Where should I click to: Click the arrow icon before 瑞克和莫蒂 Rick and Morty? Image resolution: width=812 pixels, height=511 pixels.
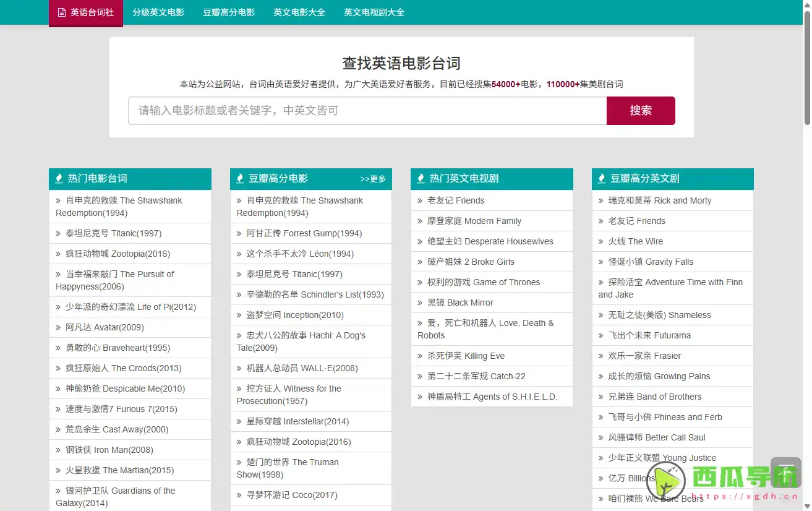point(600,200)
